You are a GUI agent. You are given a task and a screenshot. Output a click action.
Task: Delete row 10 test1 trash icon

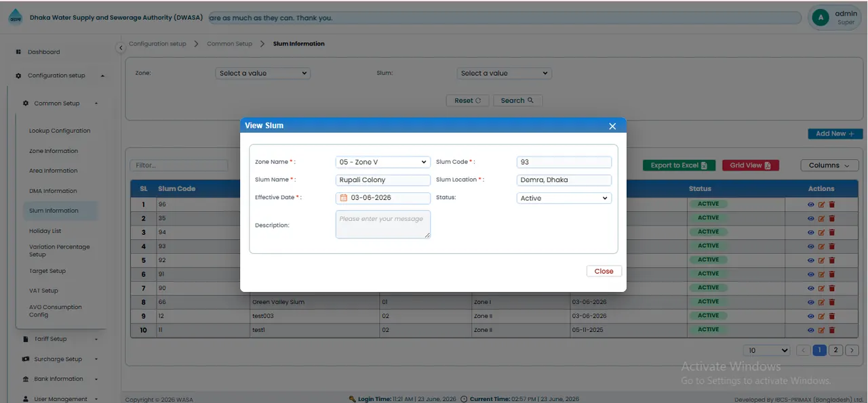[832, 330]
